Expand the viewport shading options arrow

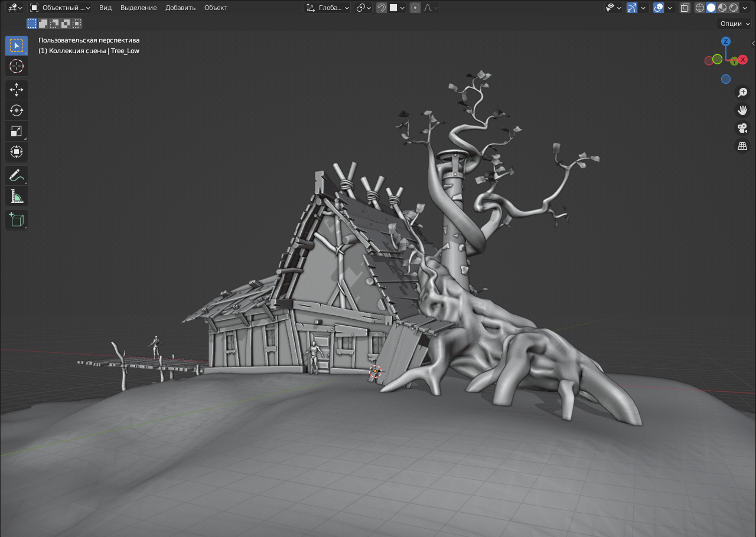[746, 8]
